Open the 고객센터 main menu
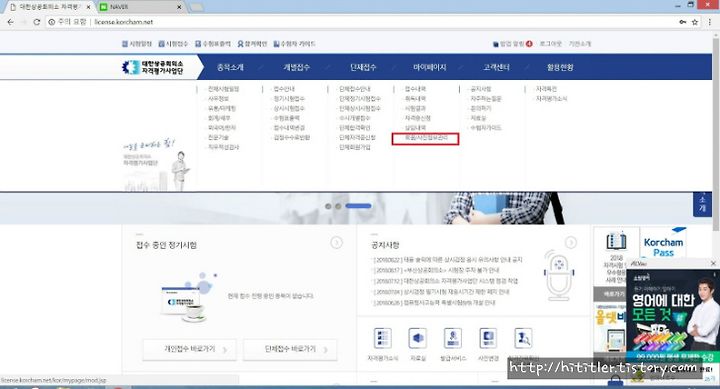The width and height of the screenshot is (720, 389). (x=496, y=67)
